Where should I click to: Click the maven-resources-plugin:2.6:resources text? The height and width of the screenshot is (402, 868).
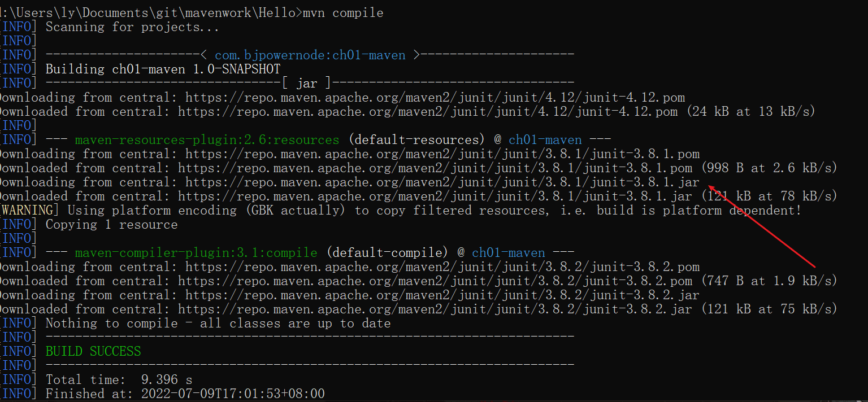(x=207, y=139)
